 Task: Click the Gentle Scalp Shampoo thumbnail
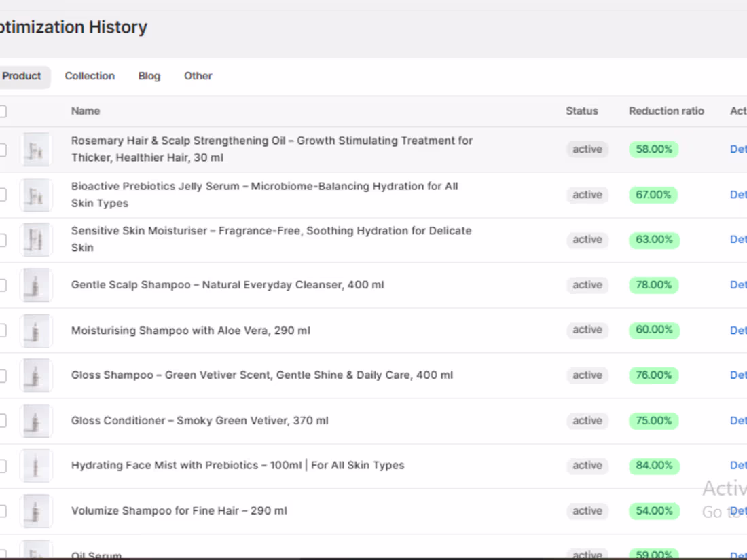(37, 285)
